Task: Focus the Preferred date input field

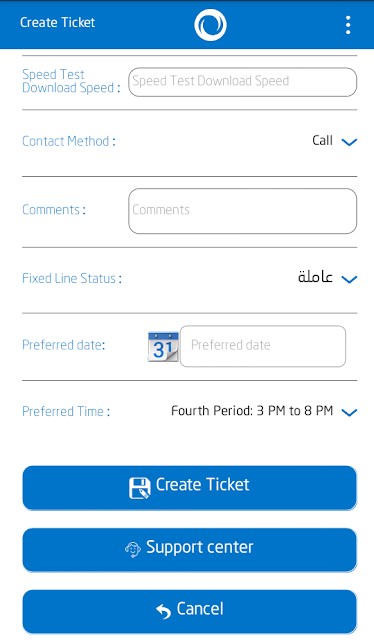Action: (x=263, y=346)
